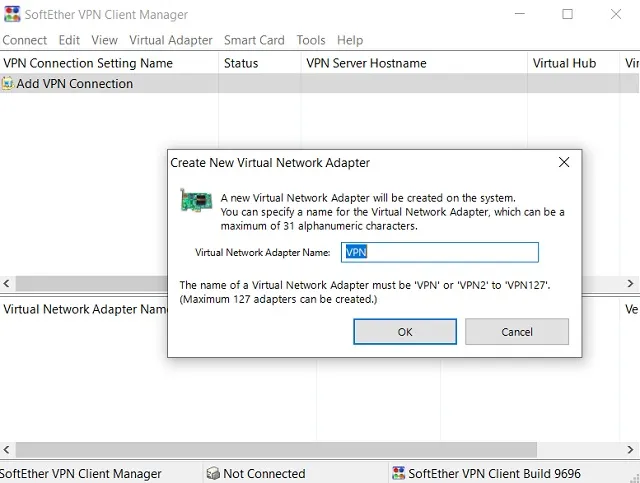Viewport: 640px width, 483px height.
Task: Open the Connect menu
Action: pos(25,40)
